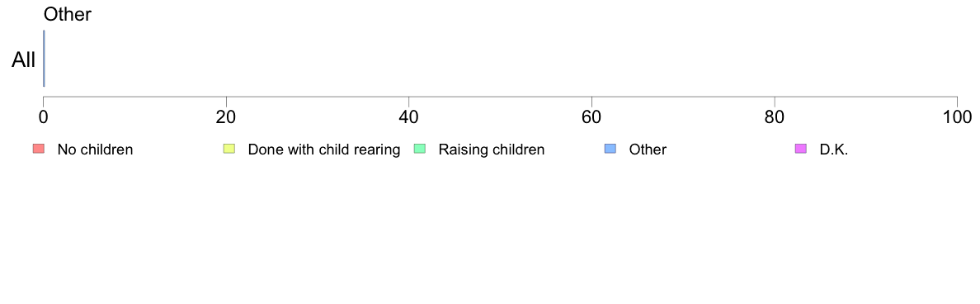Select the Done with child rearing label
980x304 pixels.
point(323,150)
